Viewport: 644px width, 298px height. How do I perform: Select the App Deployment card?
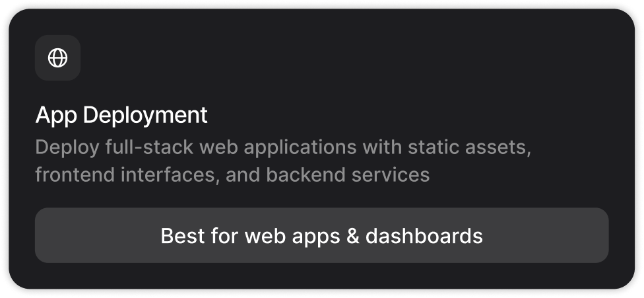[396, 79]
